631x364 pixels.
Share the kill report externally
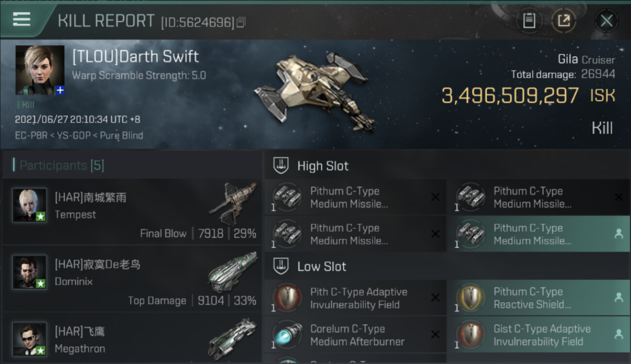click(x=564, y=21)
